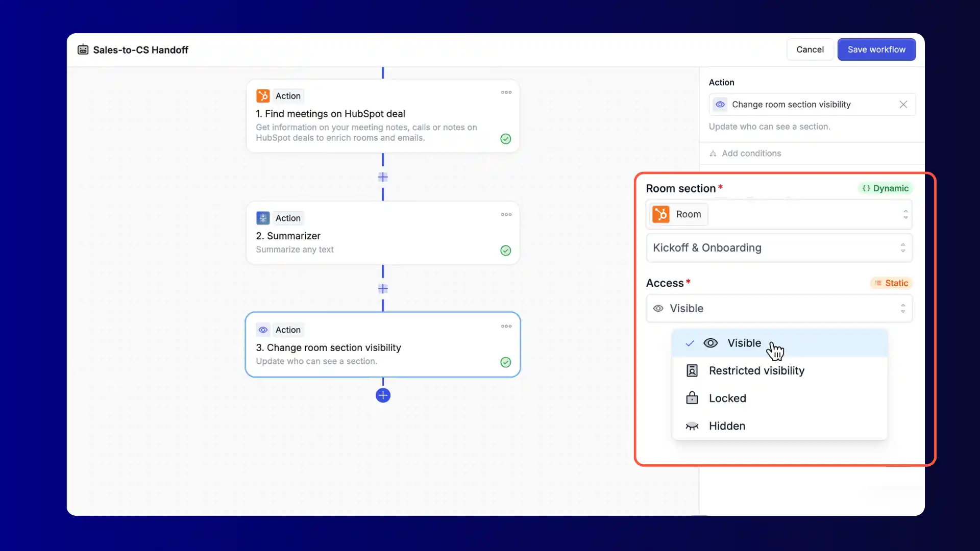The height and width of the screenshot is (551, 980).
Task: Open the Access Visible dropdown
Action: coord(779,309)
